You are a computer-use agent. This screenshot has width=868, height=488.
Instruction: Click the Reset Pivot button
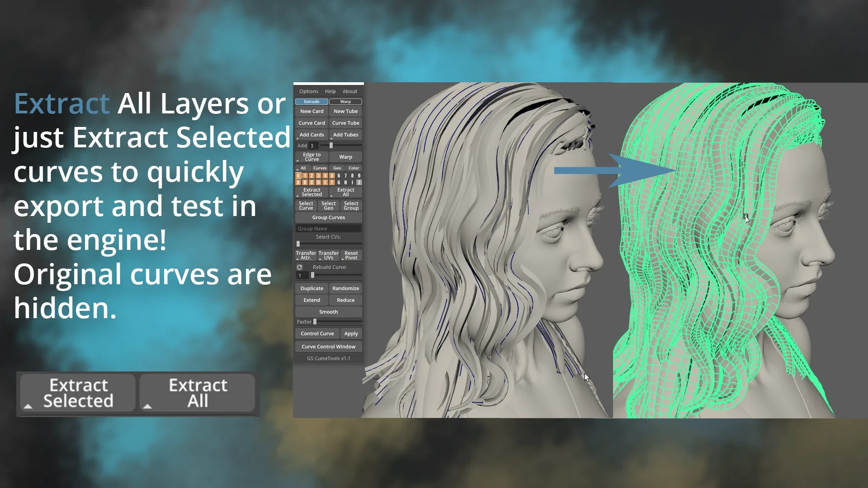[x=350, y=254]
